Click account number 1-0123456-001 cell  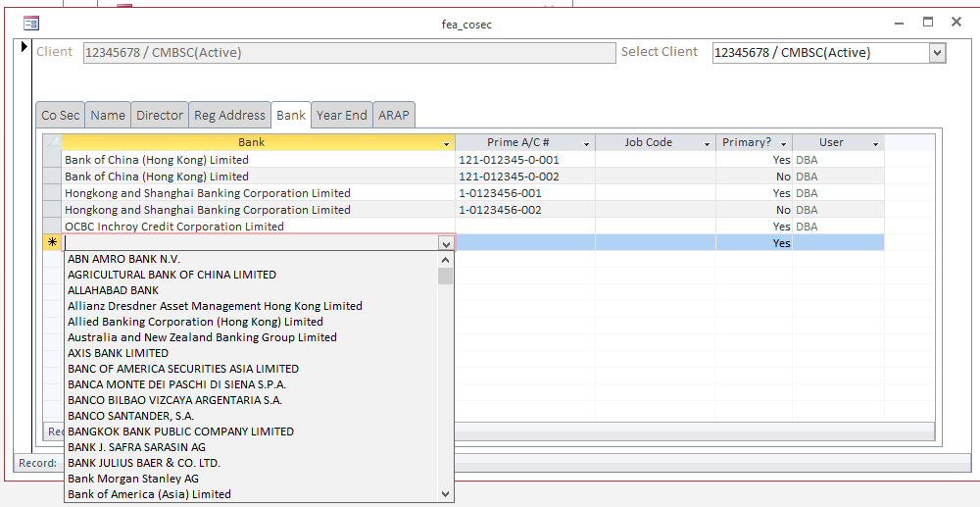click(525, 193)
